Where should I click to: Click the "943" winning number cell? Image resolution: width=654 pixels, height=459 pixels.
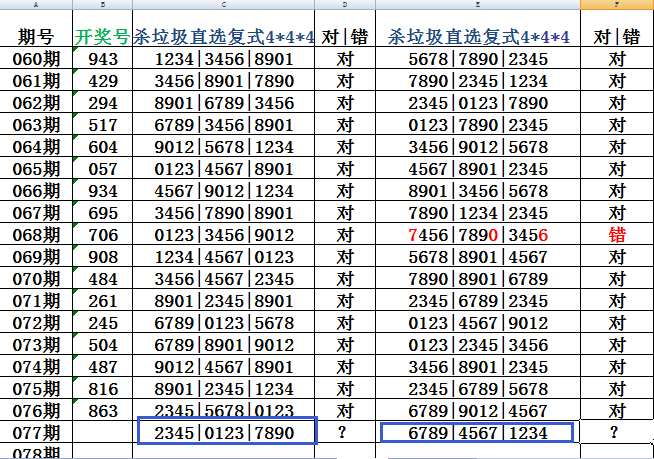pos(102,59)
